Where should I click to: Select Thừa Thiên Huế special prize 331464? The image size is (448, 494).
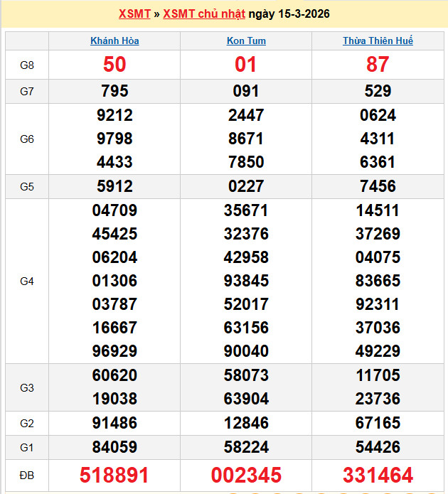378,475
